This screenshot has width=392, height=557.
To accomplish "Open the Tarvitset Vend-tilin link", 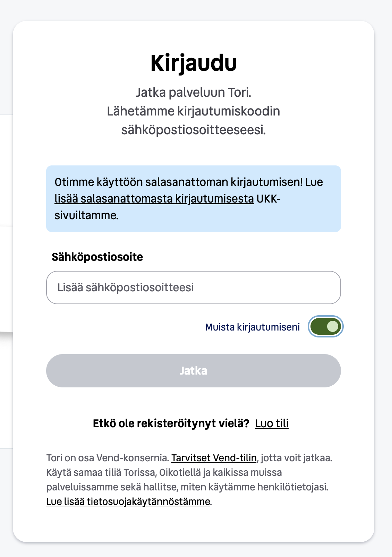I will 214,458.
